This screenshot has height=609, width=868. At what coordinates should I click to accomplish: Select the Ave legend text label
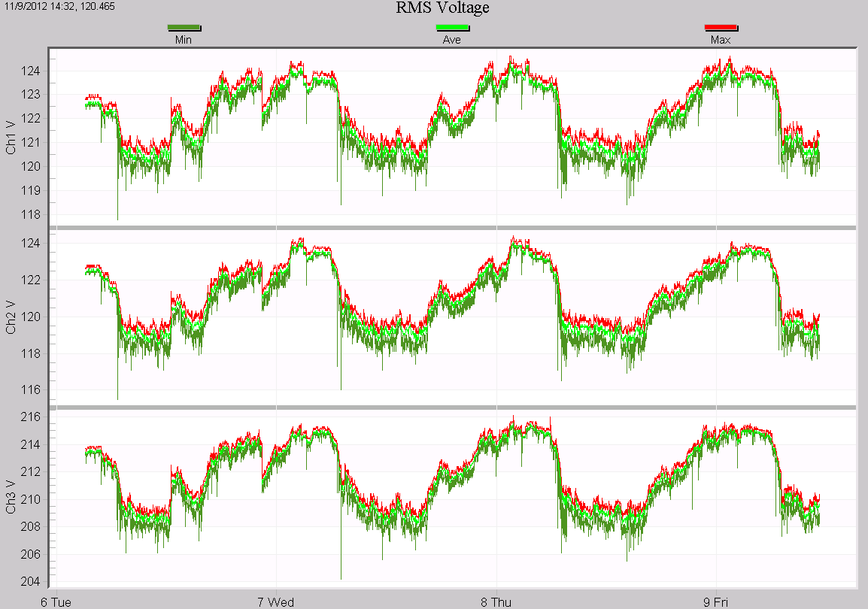[452, 40]
